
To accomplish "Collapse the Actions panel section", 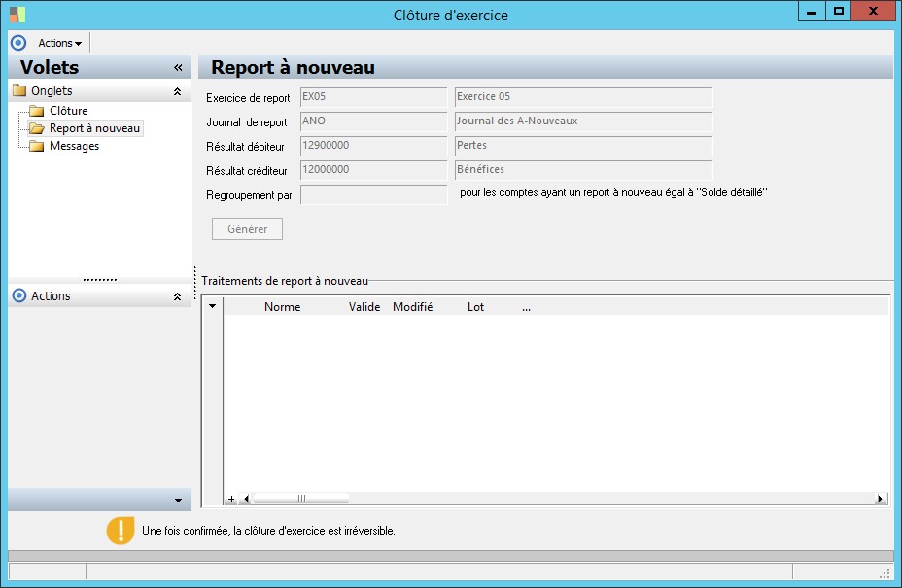I will point(177,296).
